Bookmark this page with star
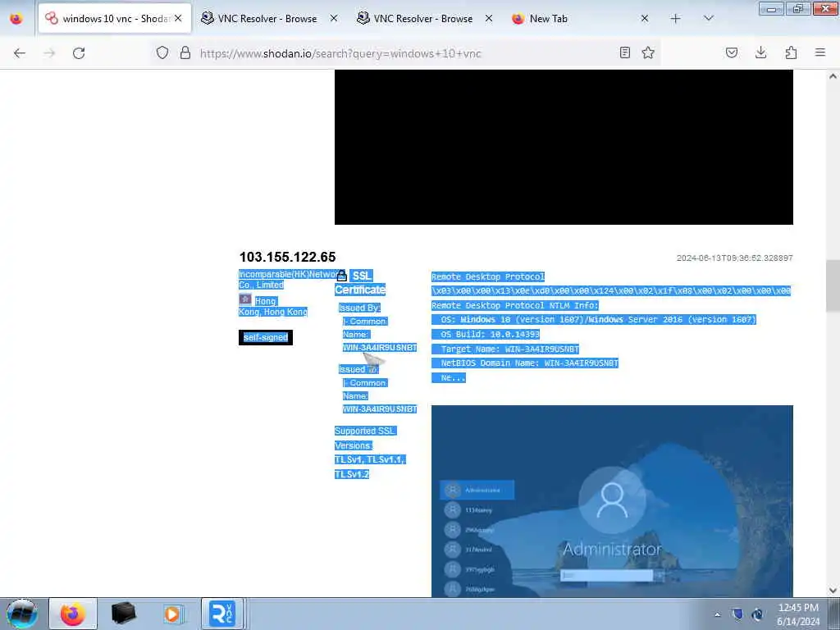 (x=648, y=52)
